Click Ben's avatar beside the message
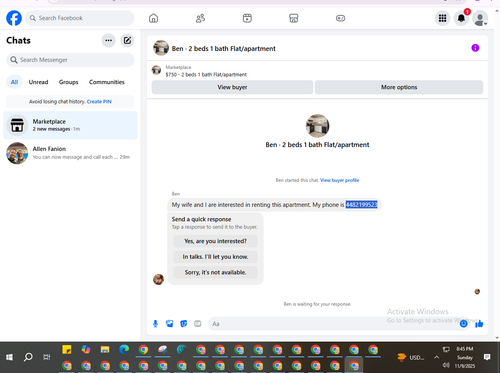Image resolution: width=500 pixels, height=373 pixels. [x=158, y=279]
